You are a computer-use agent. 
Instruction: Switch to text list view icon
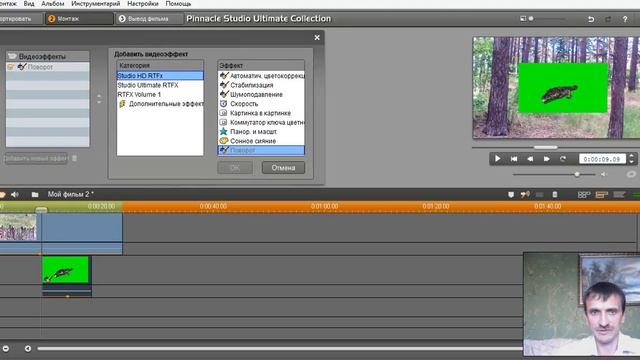tap(619, 195)
